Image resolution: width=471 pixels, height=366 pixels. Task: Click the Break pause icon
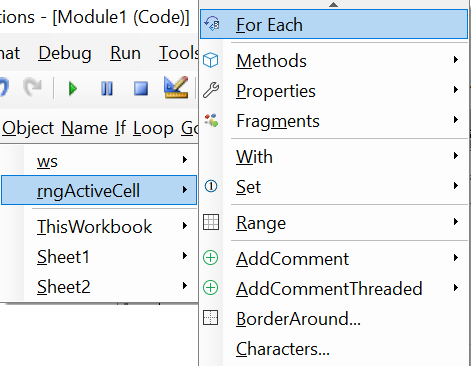pos(107,89)
